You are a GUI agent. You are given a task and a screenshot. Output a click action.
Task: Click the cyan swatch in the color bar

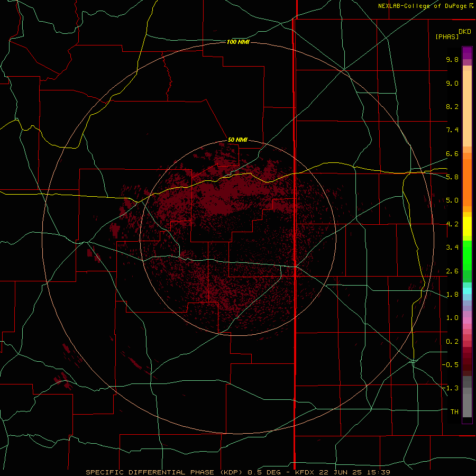467,291
